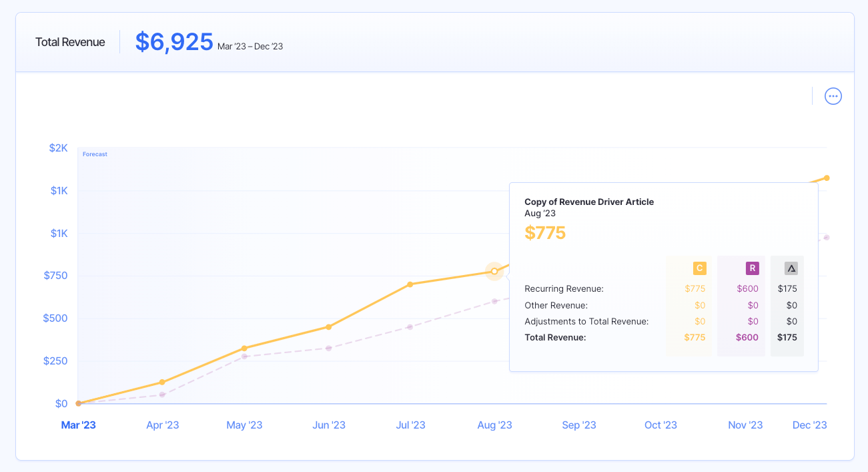Click the gray triangle icon in tooltip
The image size is (868, 472).
(791, 268)
